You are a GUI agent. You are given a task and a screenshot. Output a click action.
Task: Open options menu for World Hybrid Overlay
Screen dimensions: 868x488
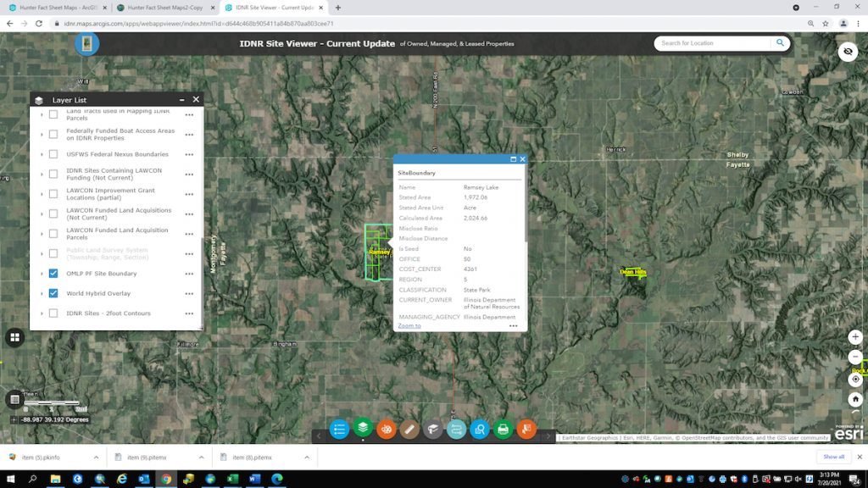point(189,294)
